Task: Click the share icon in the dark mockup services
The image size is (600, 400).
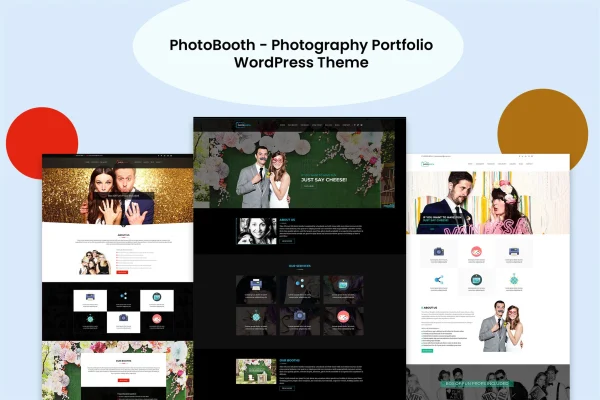Action: coord(300,284)
